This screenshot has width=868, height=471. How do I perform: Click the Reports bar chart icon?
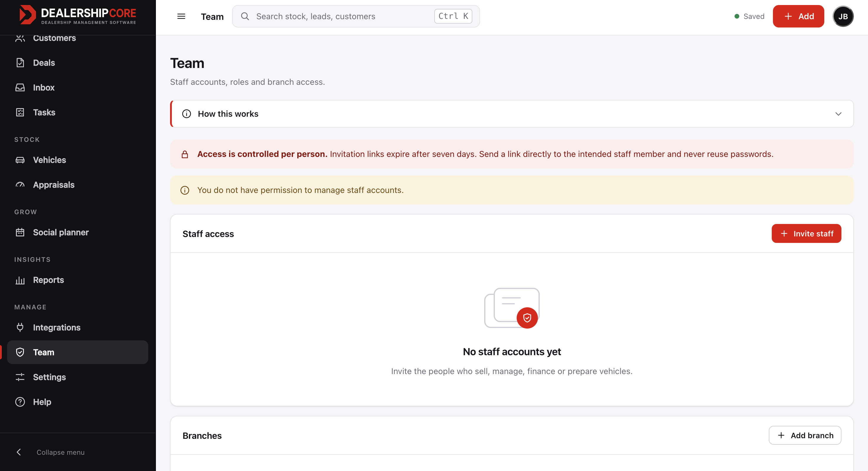click(x=20, y=280)
